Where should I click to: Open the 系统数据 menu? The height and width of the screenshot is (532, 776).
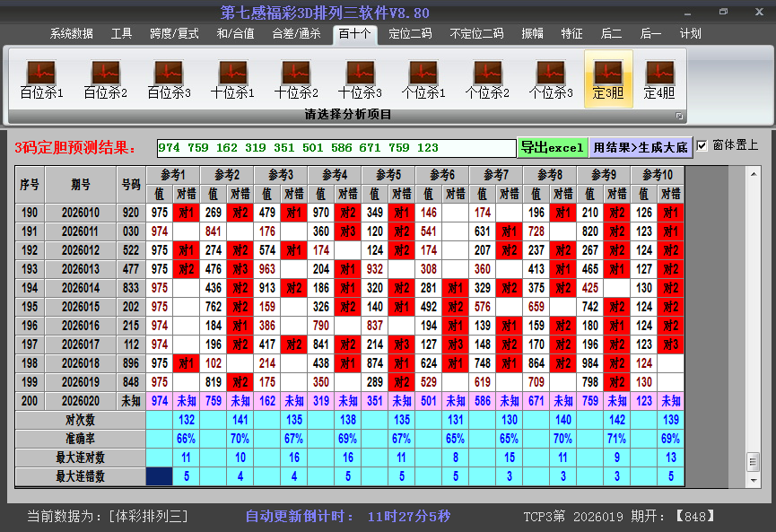pos(70,33)
